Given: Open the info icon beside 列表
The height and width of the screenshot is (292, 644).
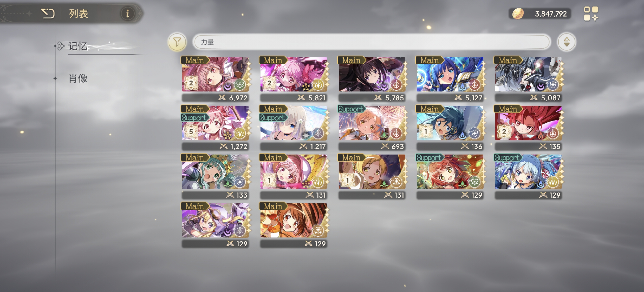Looking at the screenshot, I should [127, 13].
